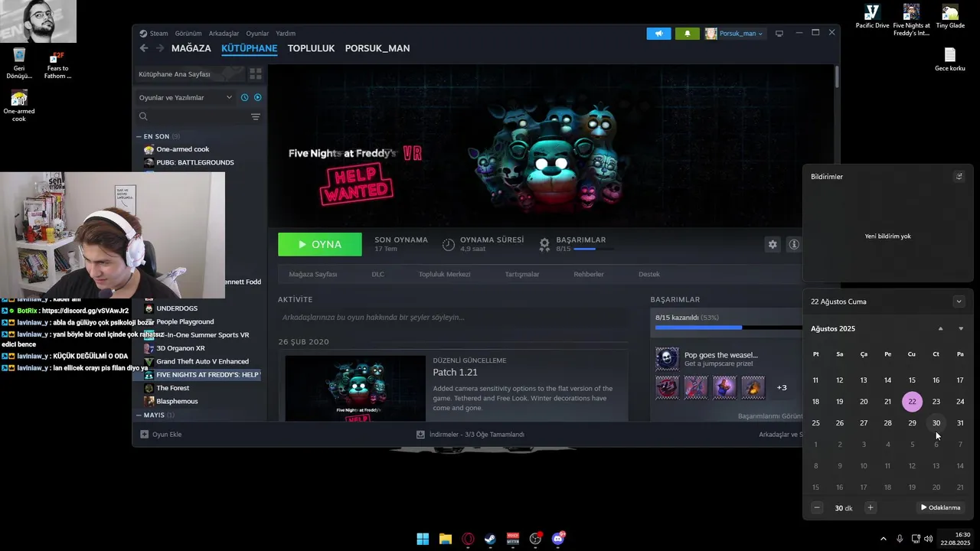Viewport: 980px width, 551px height.
Task: Toggle ready-to-play filter icon
Action: pos(257,97)
